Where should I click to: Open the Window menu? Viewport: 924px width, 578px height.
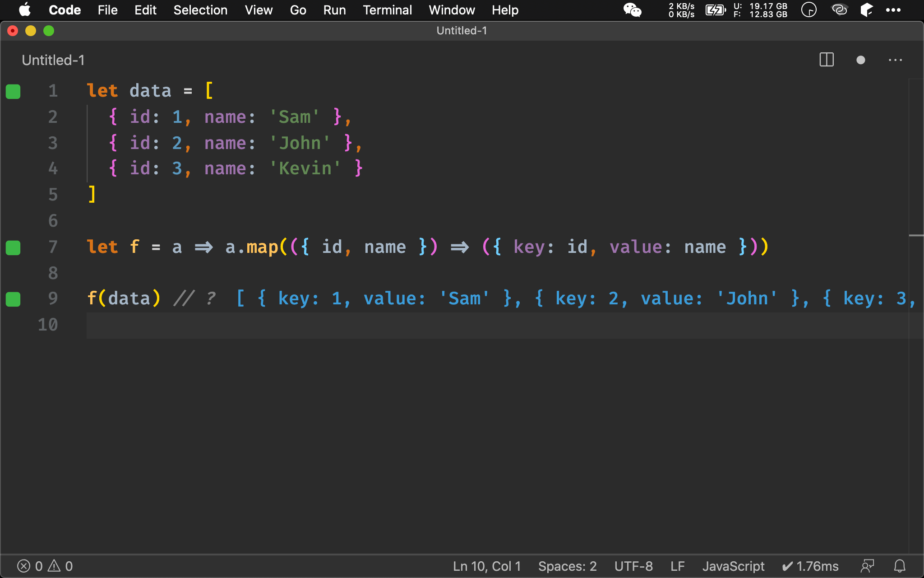(x=452, y=10)
